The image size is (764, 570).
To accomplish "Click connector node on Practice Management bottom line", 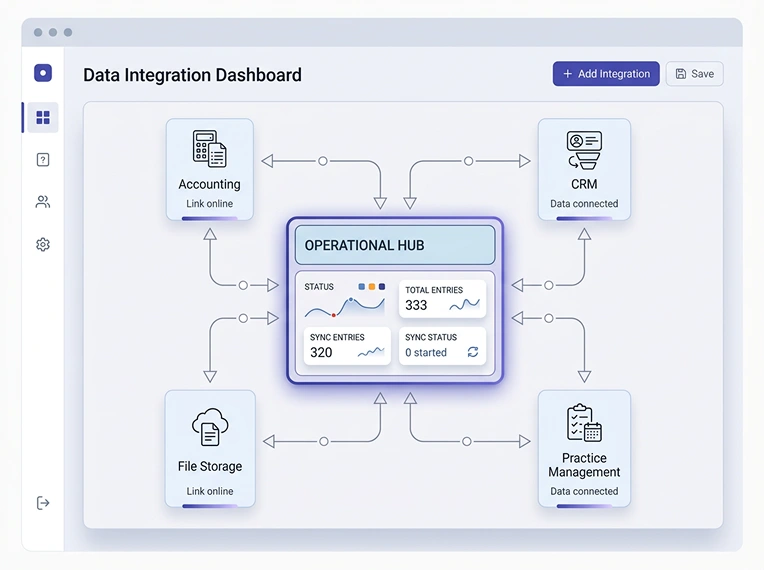I will [467, 441].
